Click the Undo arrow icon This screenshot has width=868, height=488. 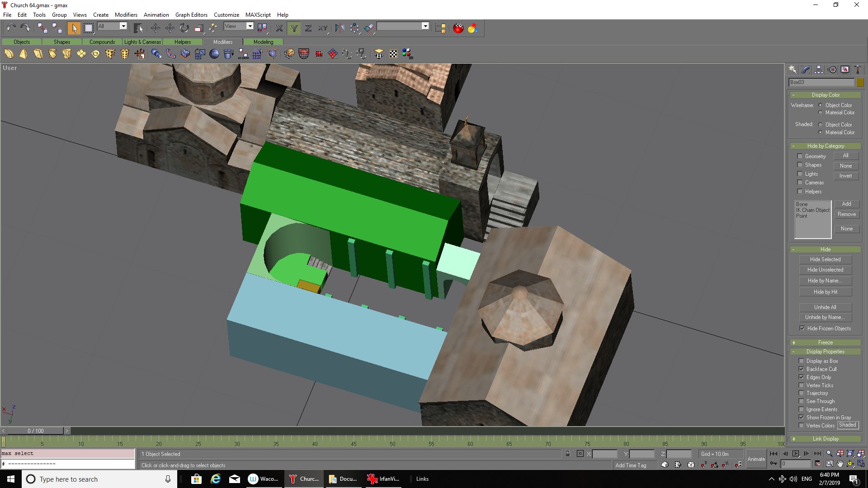(x=11, y=28)
